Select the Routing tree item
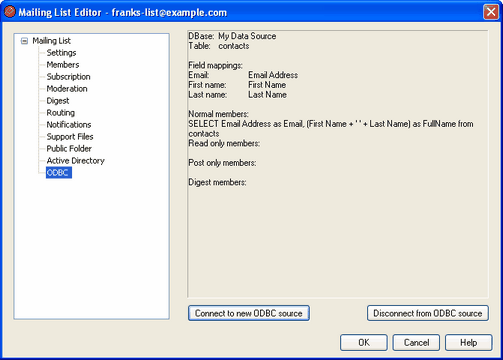Screen dimensions: 503x360 pos(60,113)
